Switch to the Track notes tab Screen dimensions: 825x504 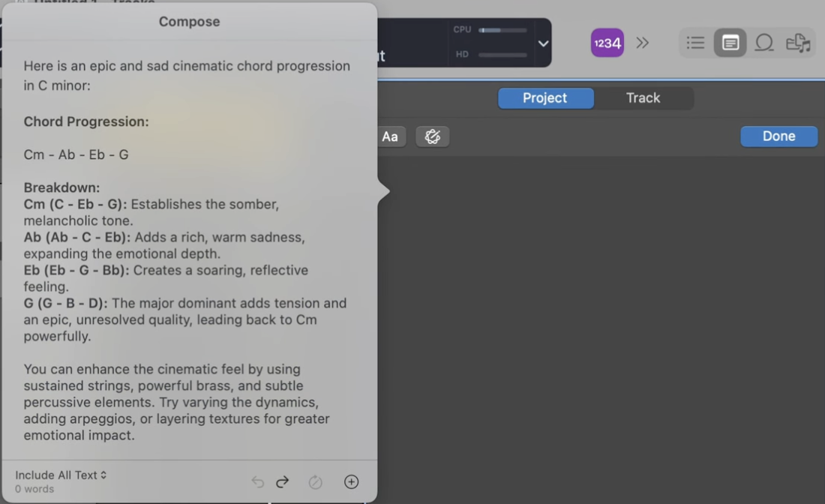click(x=643, y=98)
